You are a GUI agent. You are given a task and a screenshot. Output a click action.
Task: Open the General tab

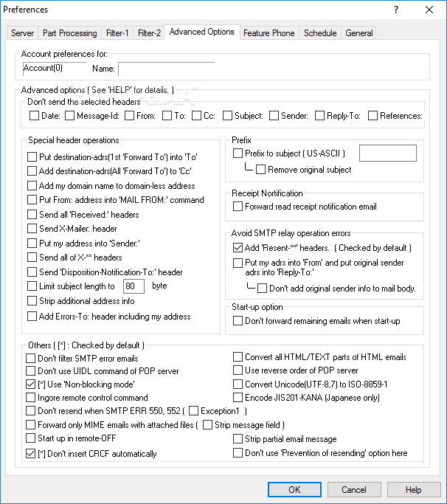pyautogui.click(x=359, y=33)
